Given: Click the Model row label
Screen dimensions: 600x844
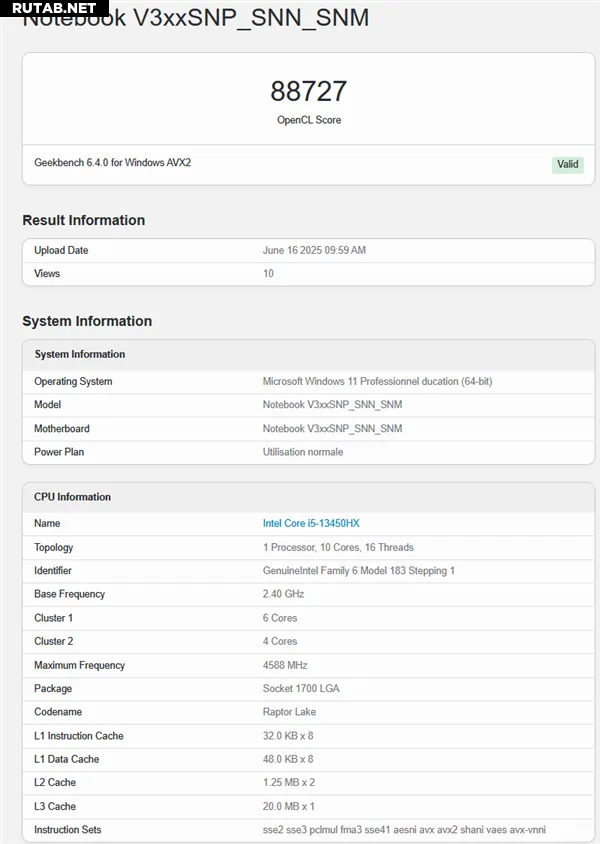Looking at the screenshot, I should 47,405.
